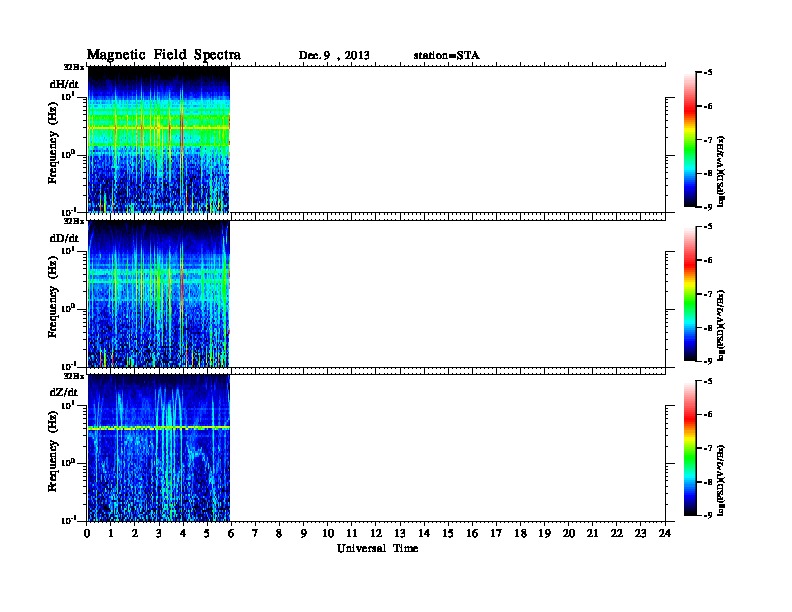Select the dH/dt panel label

click(64, 84)
